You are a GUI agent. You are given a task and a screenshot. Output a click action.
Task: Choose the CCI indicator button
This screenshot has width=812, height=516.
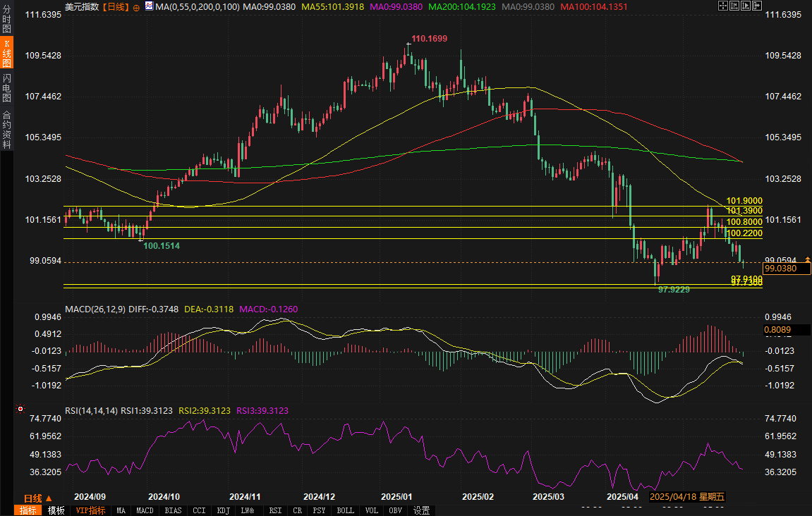[x=199, y=510]
